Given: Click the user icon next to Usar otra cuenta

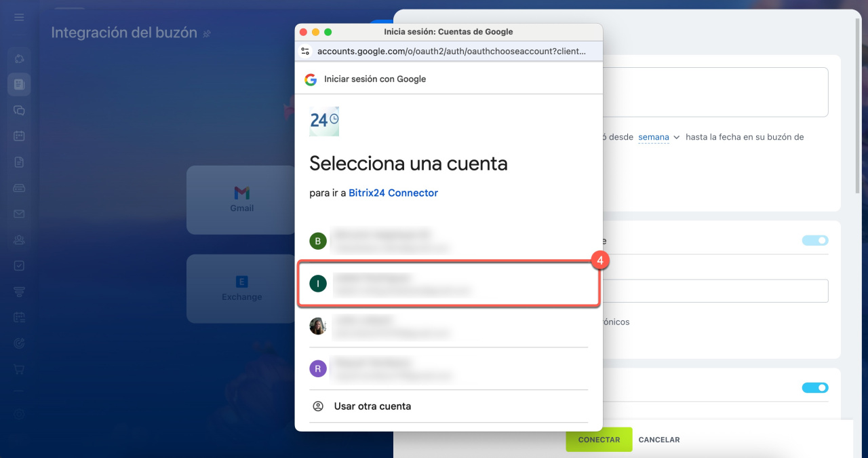Looking at the screenshot, I should click(317, 406).
